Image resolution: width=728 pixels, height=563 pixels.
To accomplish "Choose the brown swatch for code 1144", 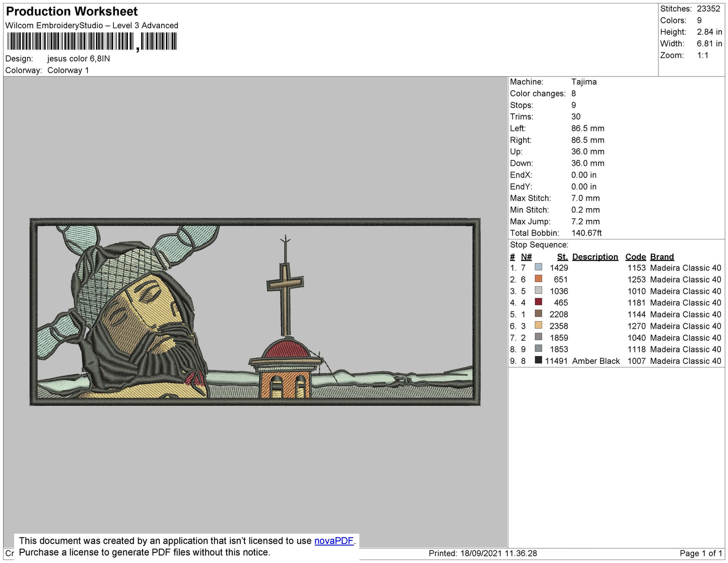I will pyautogui.click(x=539, y=314).
